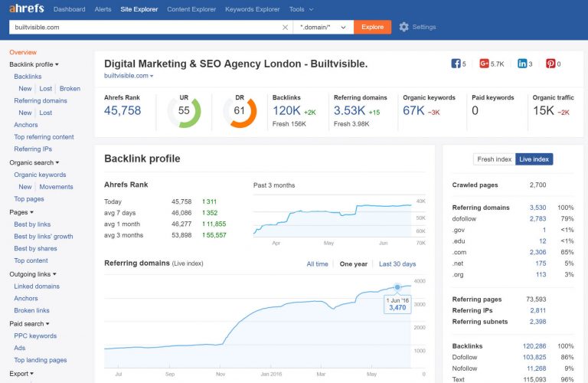This screenshot has width=588, height=383.
Task: Collapse the Pages sidebar section
Action: click(21, 212)
